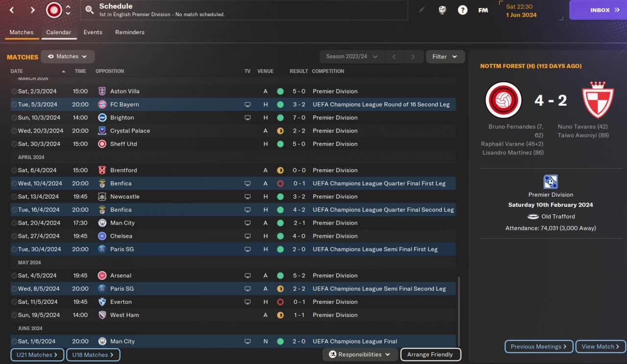Click the Aston Villa club badge
The width and height of the screenshot is (627, 364).
pos(102,91)
